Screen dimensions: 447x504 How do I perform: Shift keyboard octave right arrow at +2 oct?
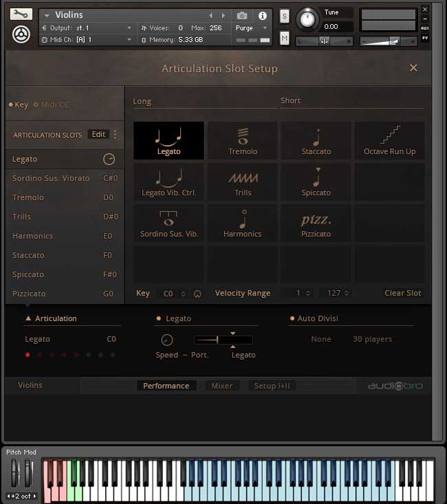(35, 496)
